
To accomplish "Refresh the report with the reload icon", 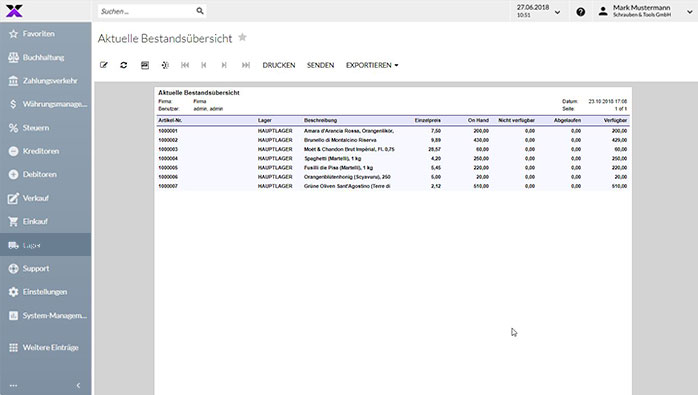I will coord(124,65).
